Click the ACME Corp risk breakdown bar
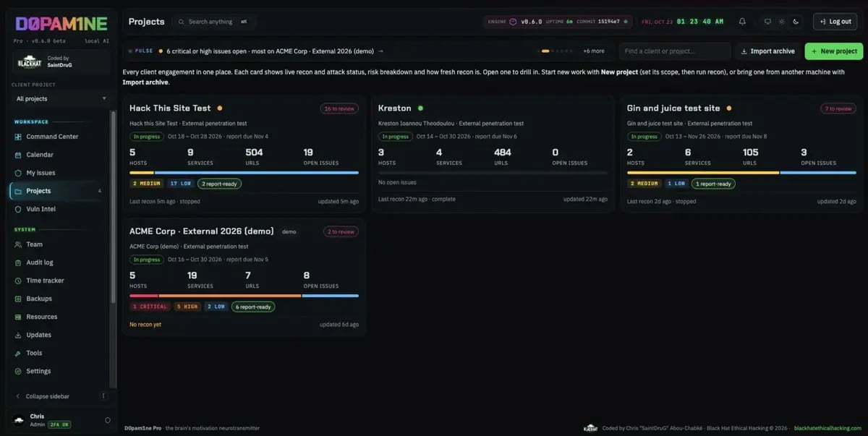The height and width of the screenshot is (436, 868). (244, 296)
